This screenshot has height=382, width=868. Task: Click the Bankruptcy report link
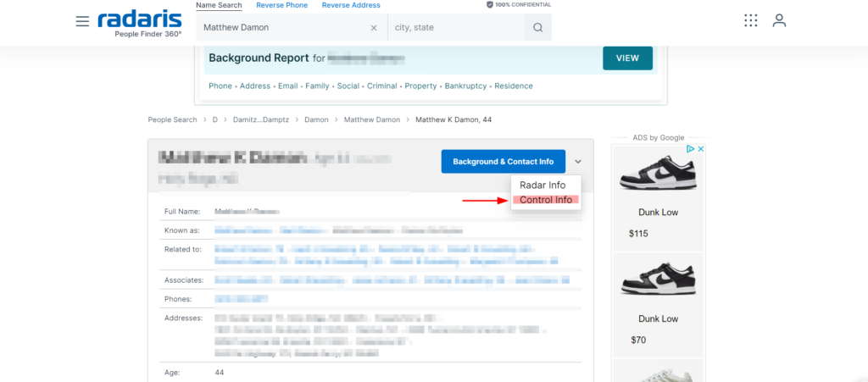(465, 86)
